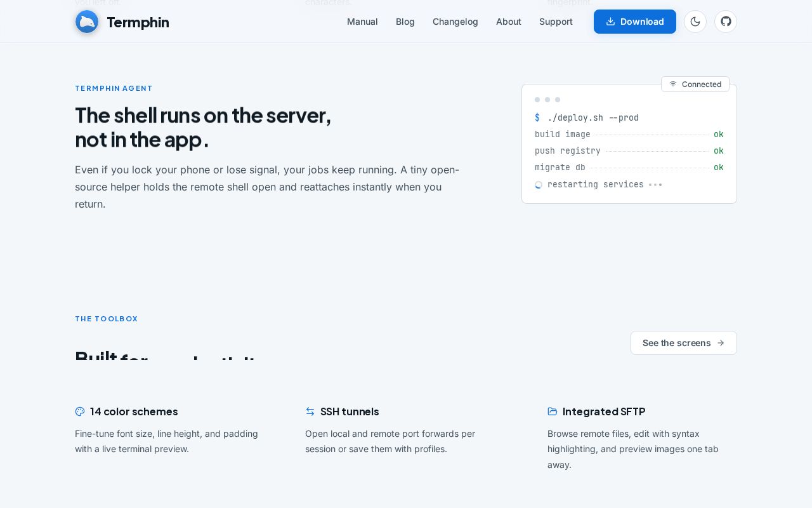Click the palette icon beside 14 color schemes
This screenshot has width=812, height=508.
point(80,411)
